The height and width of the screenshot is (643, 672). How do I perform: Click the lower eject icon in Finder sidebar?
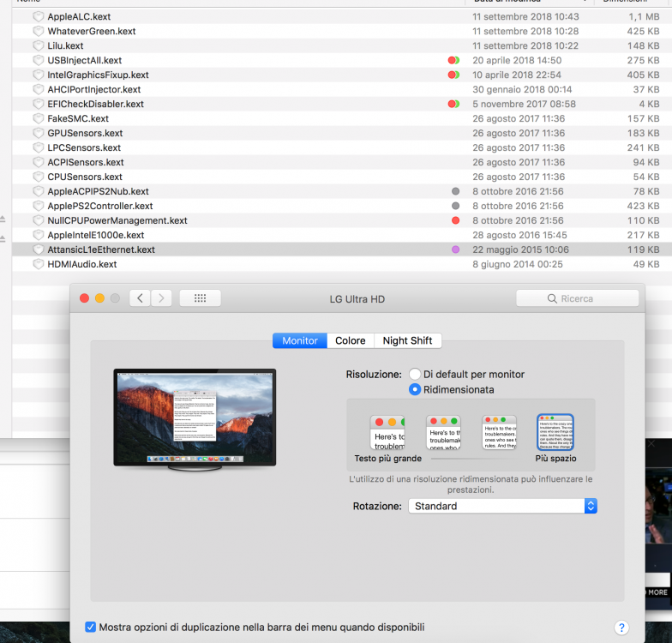tap(3, 238)
